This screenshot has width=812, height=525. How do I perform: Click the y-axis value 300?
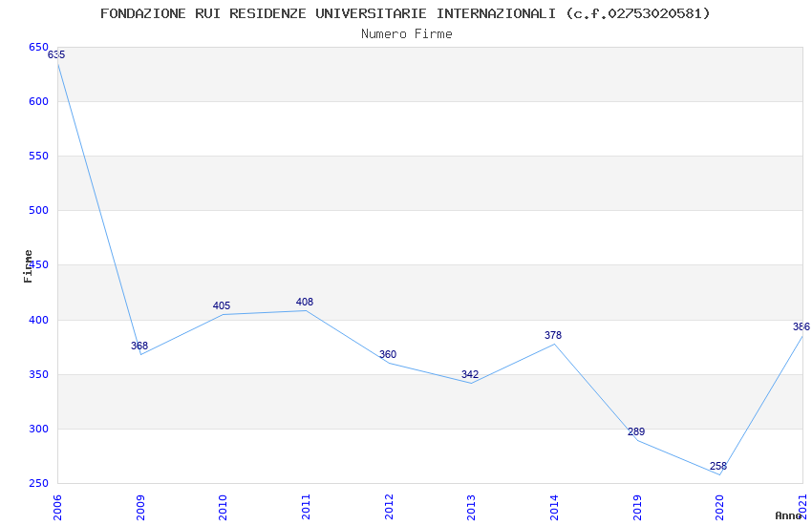39,429
